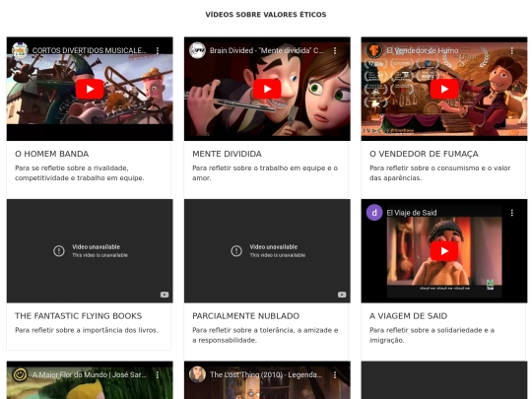Click the heading 'MENTE DIVIDIDA'
The image size is (532, 399).
point(227,154)
